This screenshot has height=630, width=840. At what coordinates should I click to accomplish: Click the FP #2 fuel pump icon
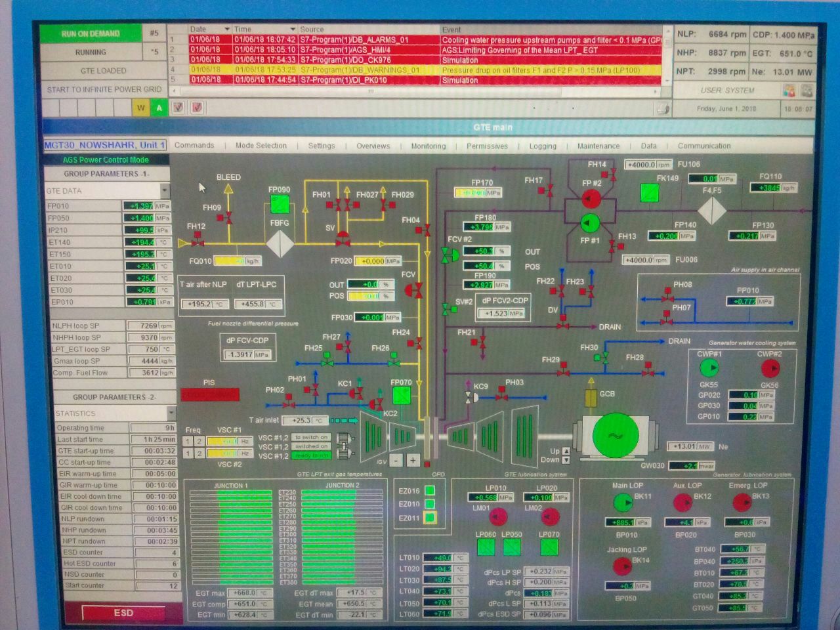[x=591, y=198]
